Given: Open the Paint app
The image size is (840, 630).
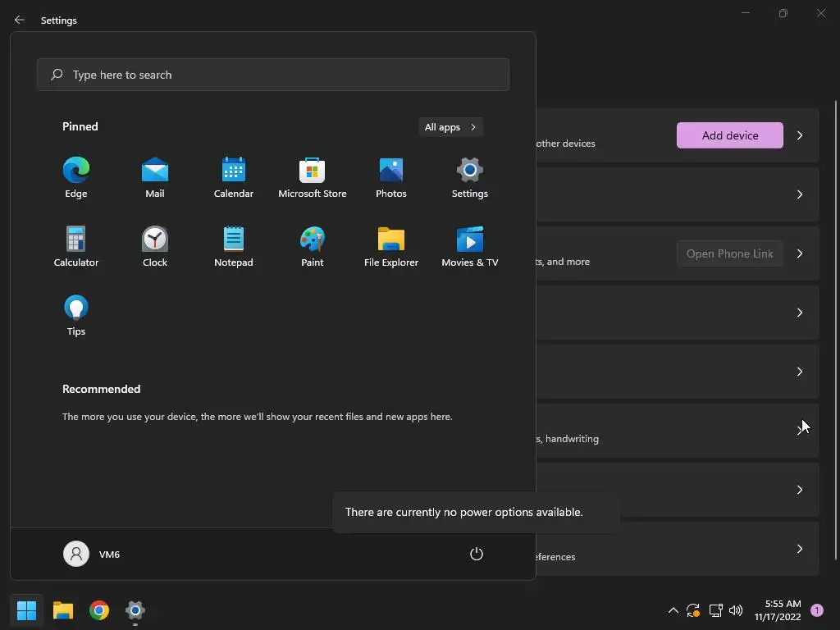Looking at the screenshot, I should point(313,247).
